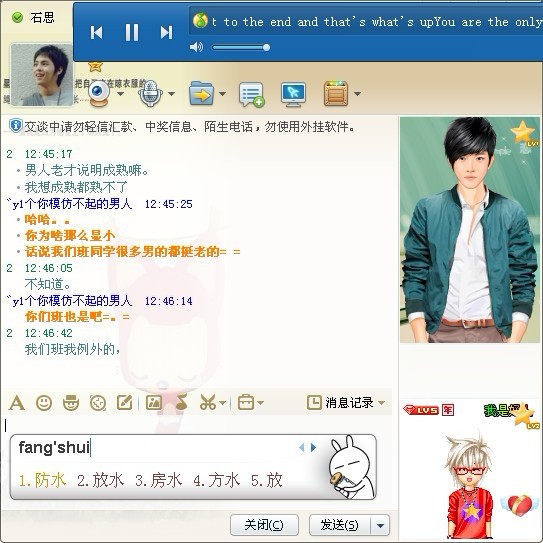Click contact name 石思
543x543 pixels.
coord(42,17)
